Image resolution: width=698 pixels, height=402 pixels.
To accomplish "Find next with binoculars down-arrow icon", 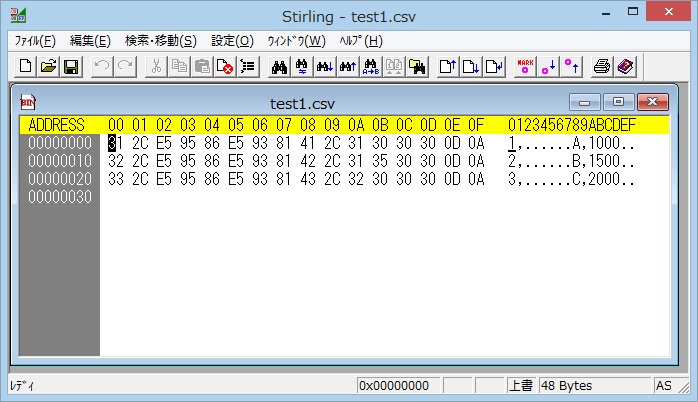I will click(325, 67).
